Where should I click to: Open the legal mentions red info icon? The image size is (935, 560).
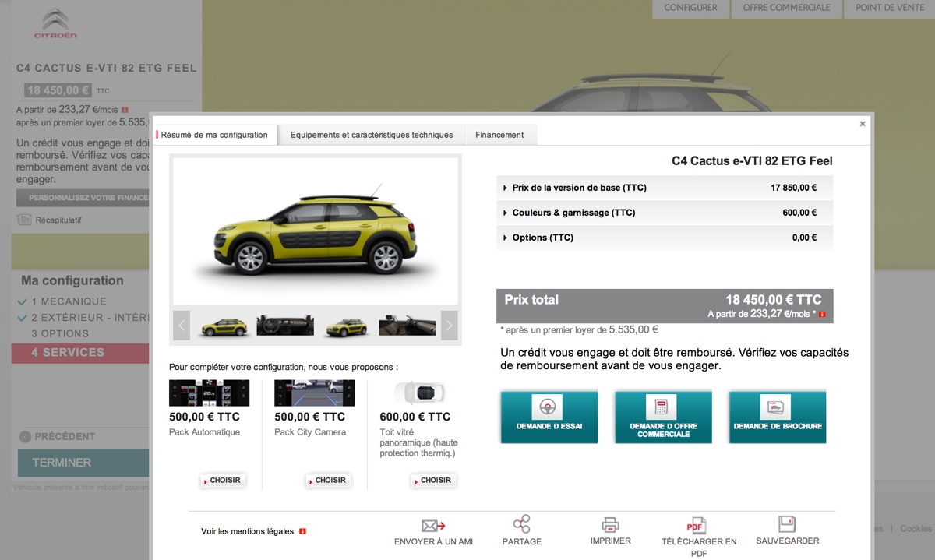(x=302, y=531)
